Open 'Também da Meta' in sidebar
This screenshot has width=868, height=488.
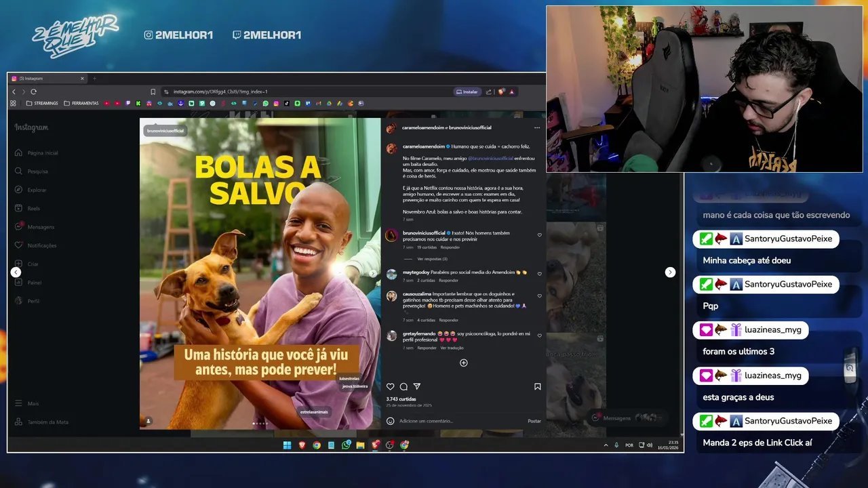click(x=41, y=422)
